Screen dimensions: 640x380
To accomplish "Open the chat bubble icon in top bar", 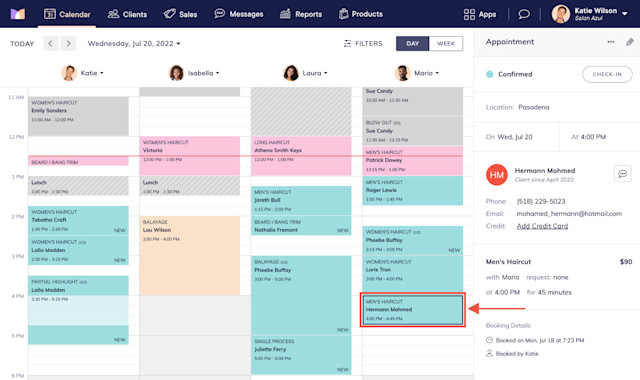I will click(x=524, y=14).
